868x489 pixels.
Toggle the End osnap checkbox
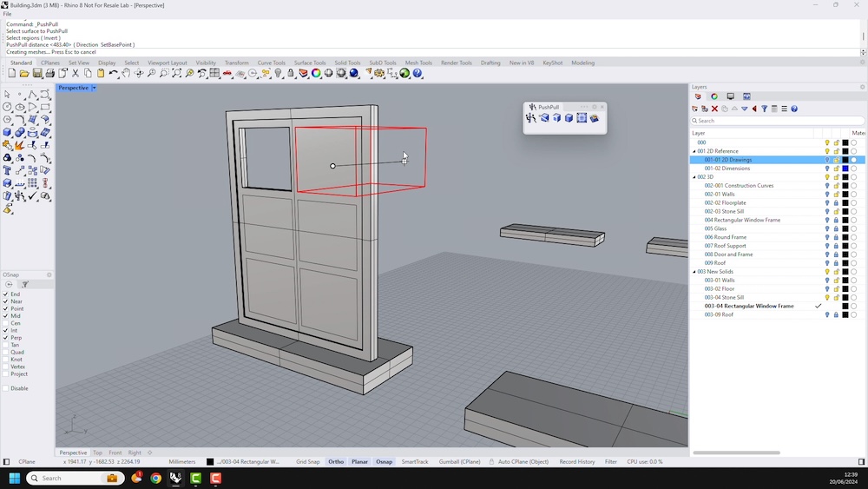point(5,294)
